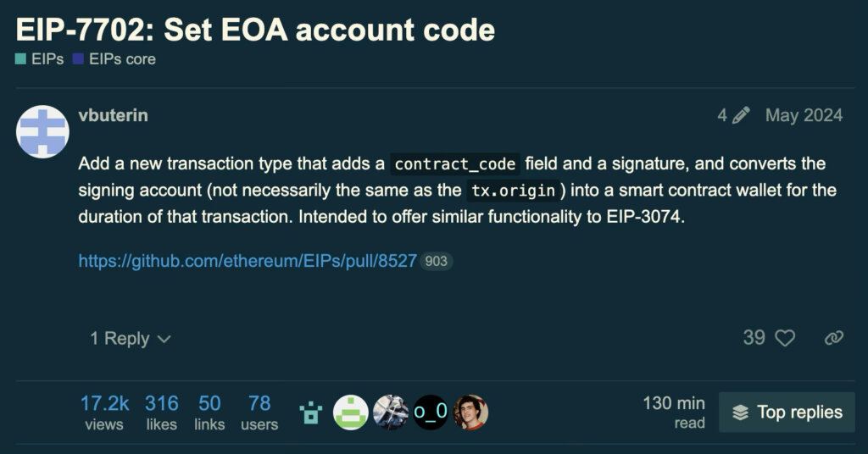Click the 78 users statistic
The width and height of the screenshot is (868, 454).
coord(259,412)
